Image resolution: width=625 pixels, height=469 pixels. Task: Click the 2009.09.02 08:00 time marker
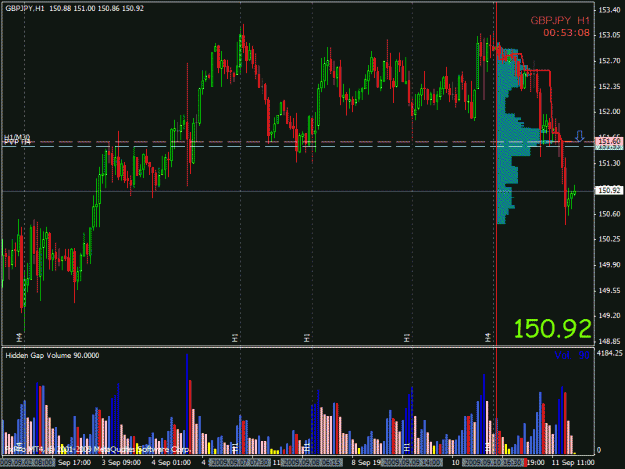pos(27,463)
